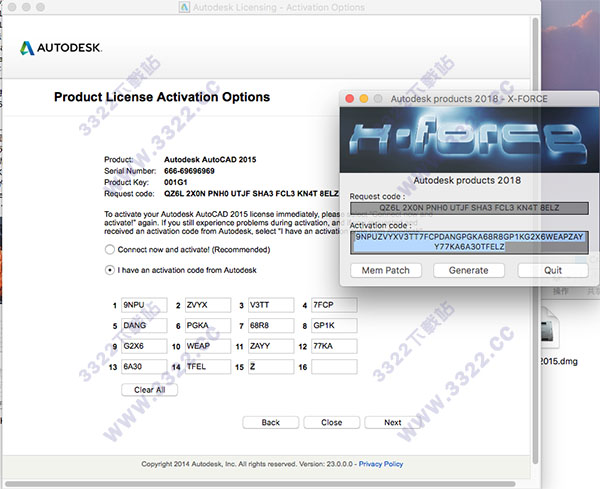The image size is (600, 489).
Task: Click Generate button in X-FORCE window
Action: 469,271
